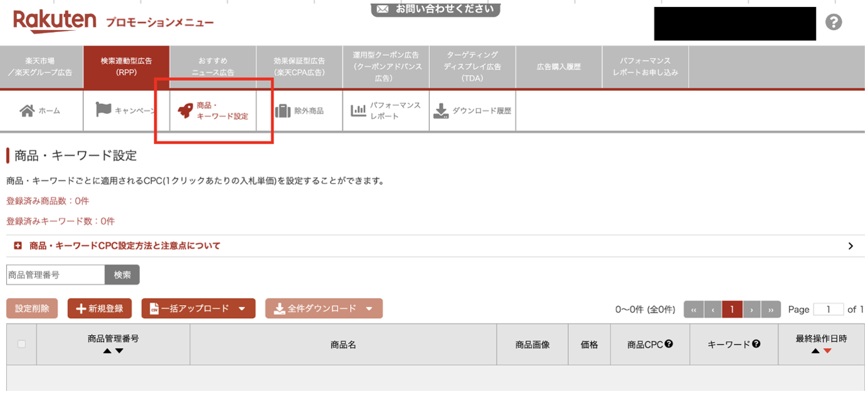Select page 1 in pagination

(x=733, y=309)
